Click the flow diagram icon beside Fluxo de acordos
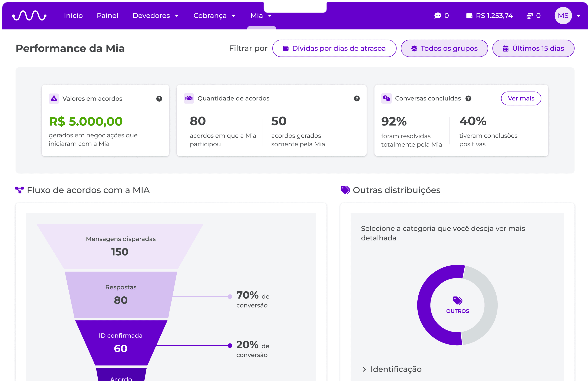588x381 pixels. [x=19, y=190]
